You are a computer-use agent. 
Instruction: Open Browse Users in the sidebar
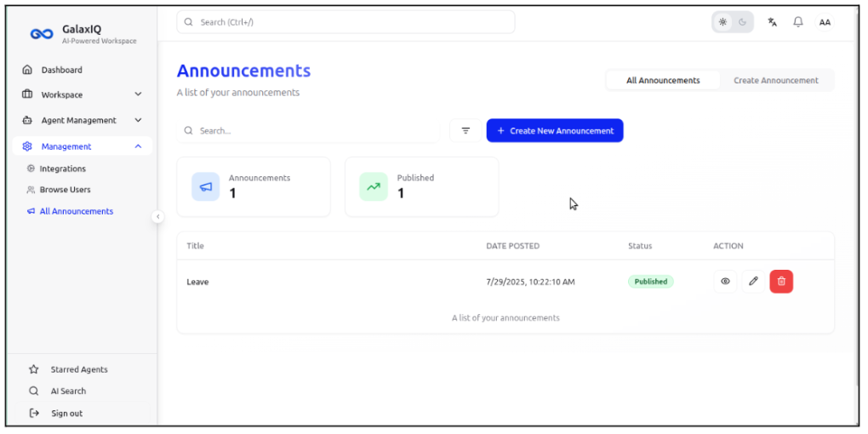[65, 189]
